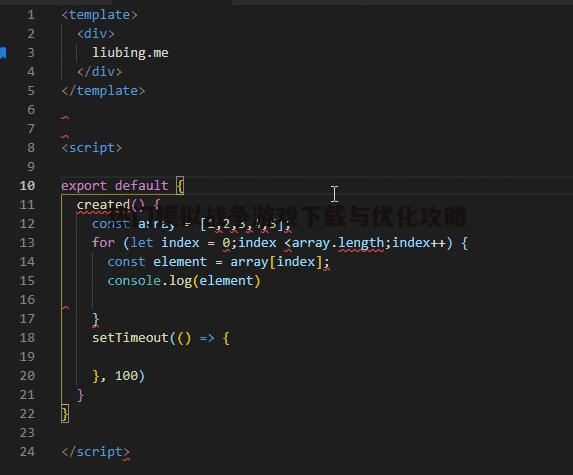Click the opening script tag on line 8
Image resolution: width=573 pixels, height=475 pixels.
coord(91,148)
